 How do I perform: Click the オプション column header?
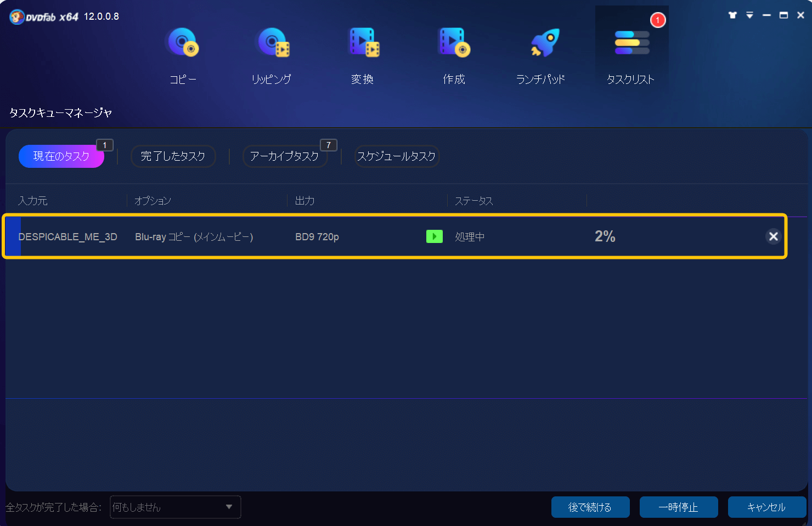[153, 201]
